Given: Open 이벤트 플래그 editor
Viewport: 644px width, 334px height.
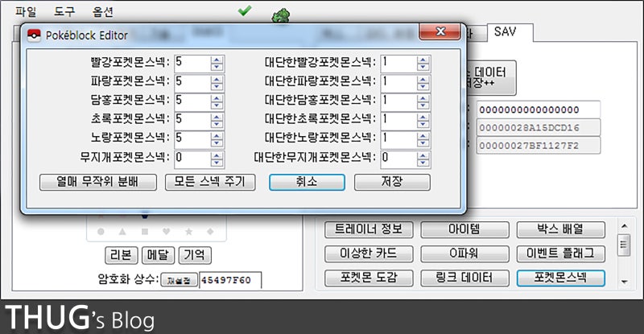Looking at the screenshot, I should click(560, 254).
